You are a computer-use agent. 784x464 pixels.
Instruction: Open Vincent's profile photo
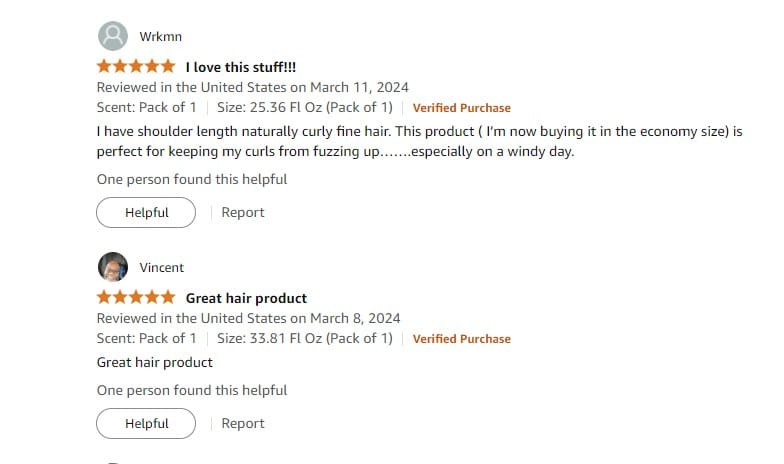pyautogui.click(x=112, y=267)
